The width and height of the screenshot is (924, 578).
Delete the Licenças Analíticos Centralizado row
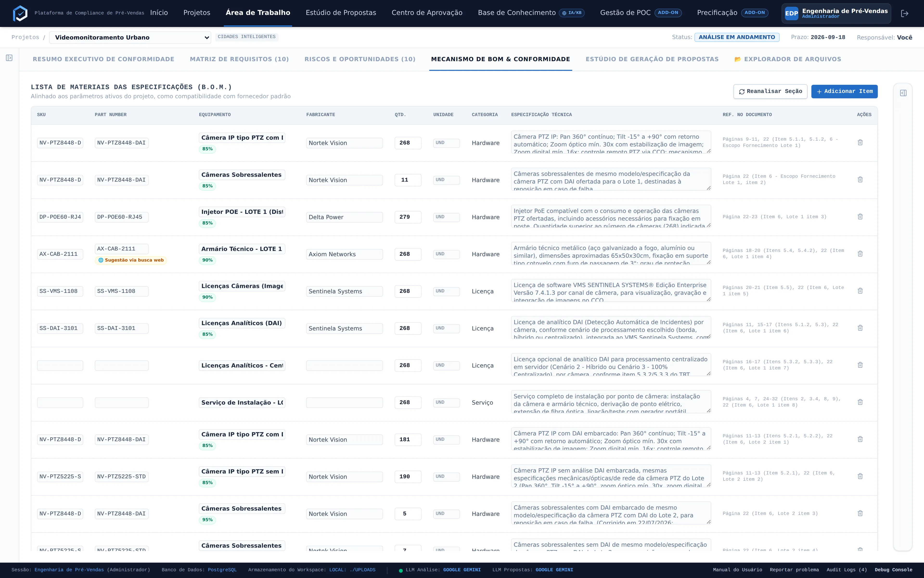coord(860,365)
